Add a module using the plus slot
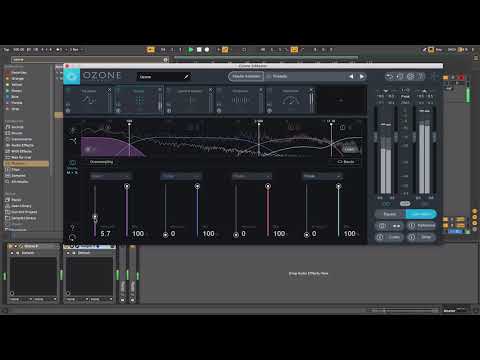The height and width of the screenshot is (360, 480). [x=340, y=100]
